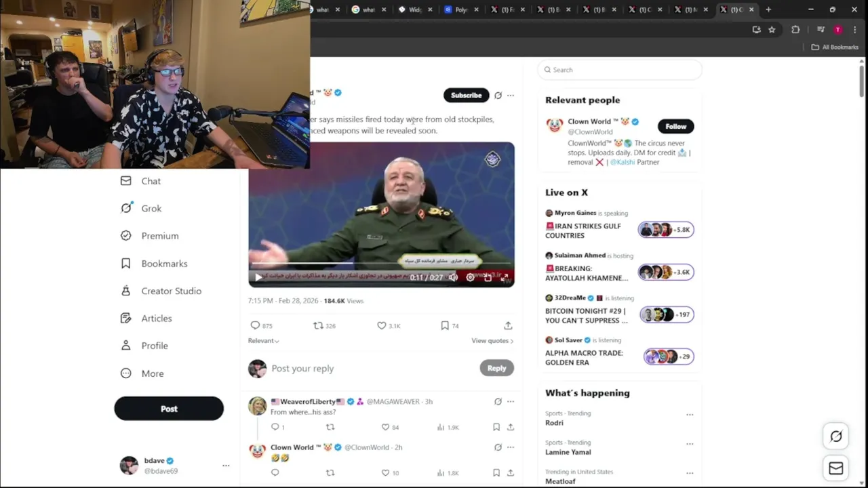Open Chat from the X sidebar
This screenshot has width=868, height=488.
141,181
